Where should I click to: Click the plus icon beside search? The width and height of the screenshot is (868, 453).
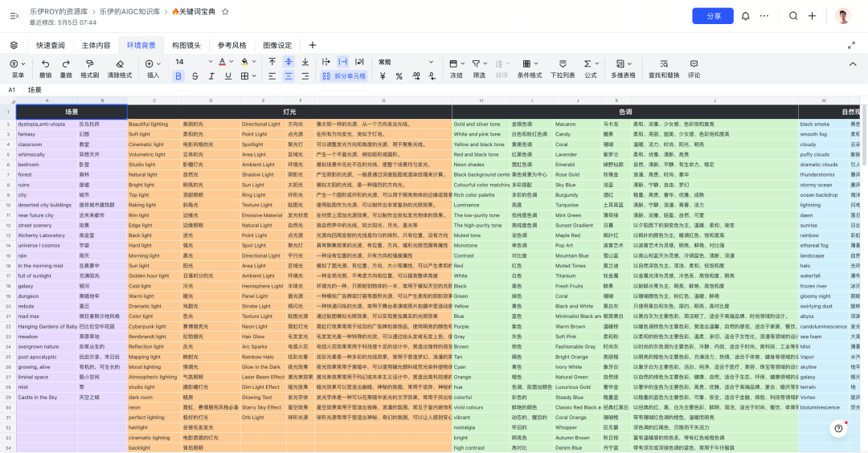(812, 16)
